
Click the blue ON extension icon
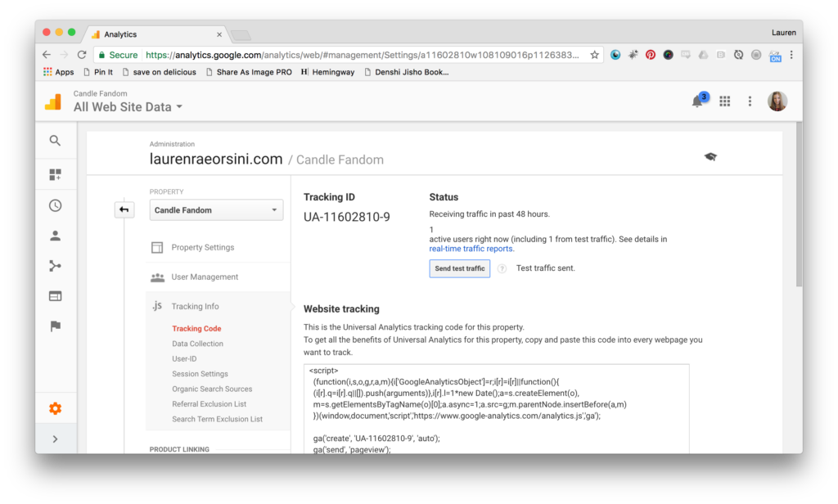(x=775, y=55)
